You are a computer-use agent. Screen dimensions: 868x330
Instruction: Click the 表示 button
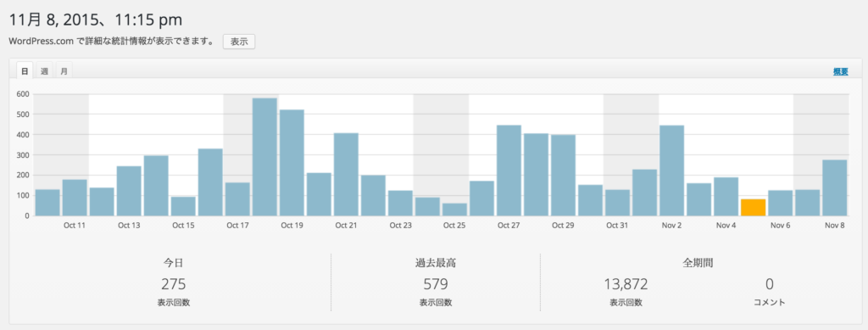point(239,42)
